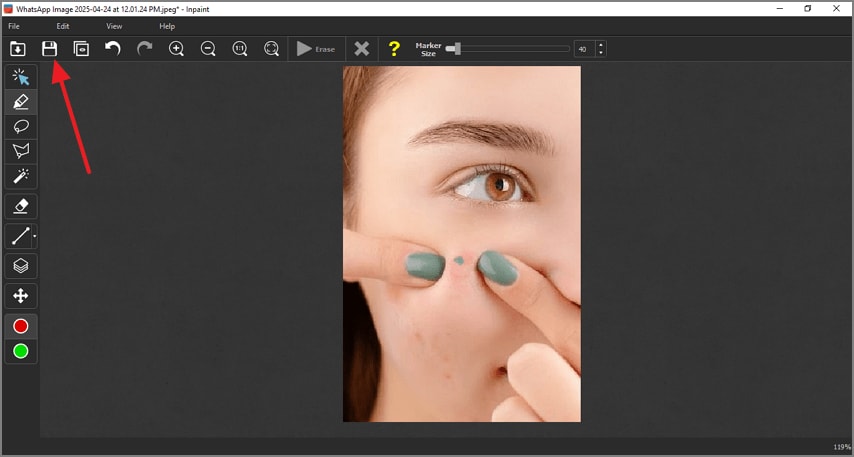The width and height of the screenshot is (854, 457).
Task: Select the layers stack tool
Action: [21, 266]
